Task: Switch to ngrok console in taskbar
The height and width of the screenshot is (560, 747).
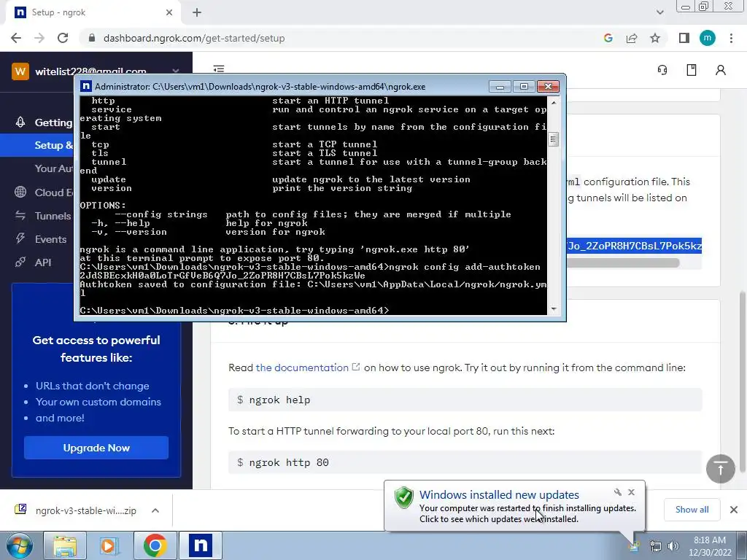Action: click(x=201, y=545)
